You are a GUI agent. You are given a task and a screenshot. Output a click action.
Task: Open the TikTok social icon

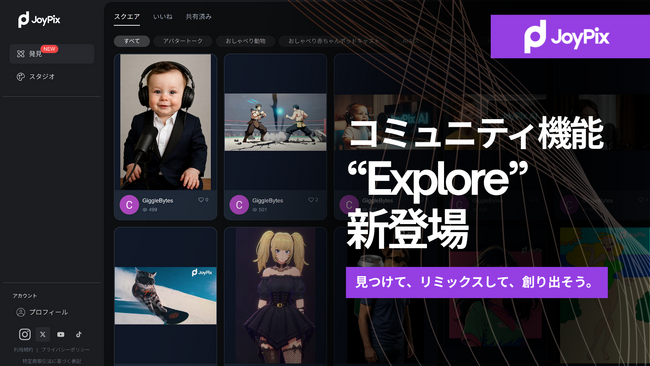(78, 334)
